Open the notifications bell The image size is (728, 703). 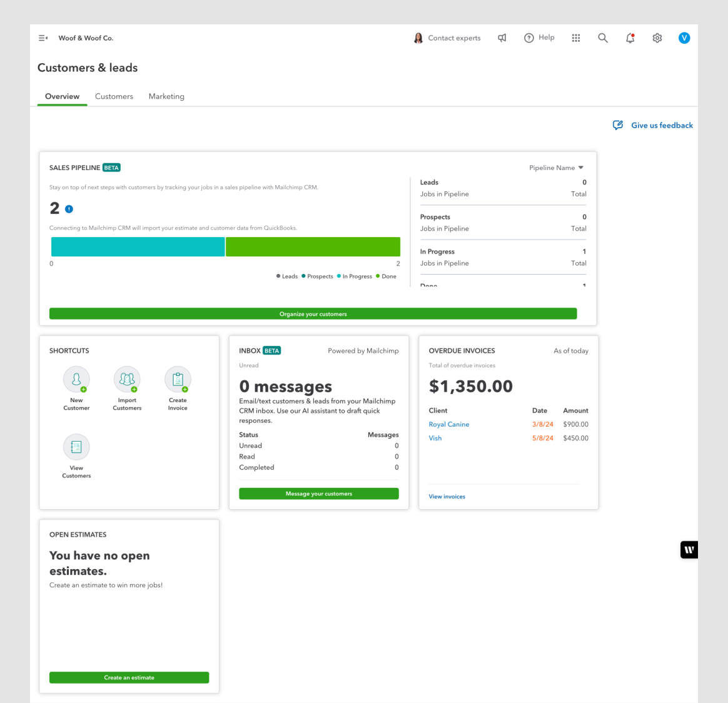coord(630,38)
